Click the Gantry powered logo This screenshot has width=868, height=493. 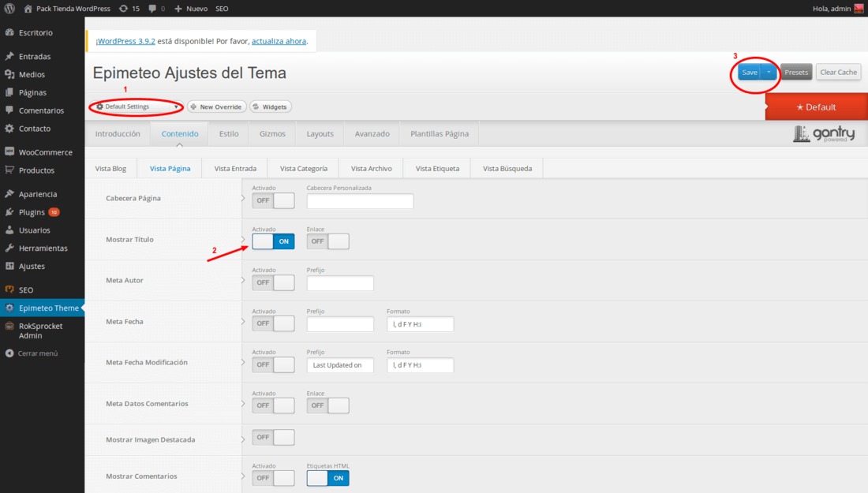tap(824, 134)
